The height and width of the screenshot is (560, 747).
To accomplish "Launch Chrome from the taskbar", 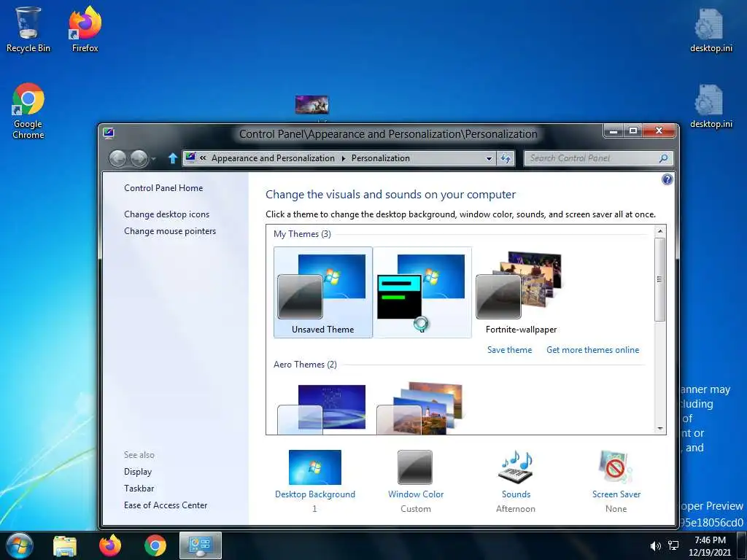I will [155, 545].
